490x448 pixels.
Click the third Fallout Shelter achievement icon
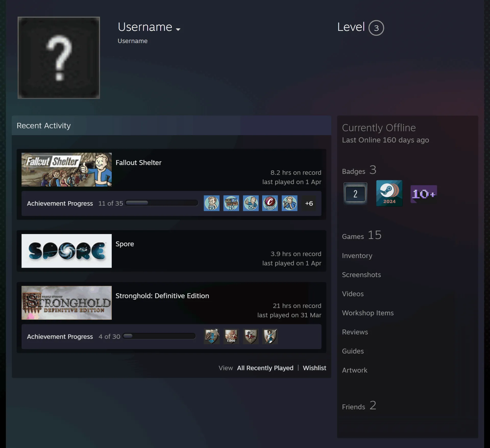pos(251,203)
